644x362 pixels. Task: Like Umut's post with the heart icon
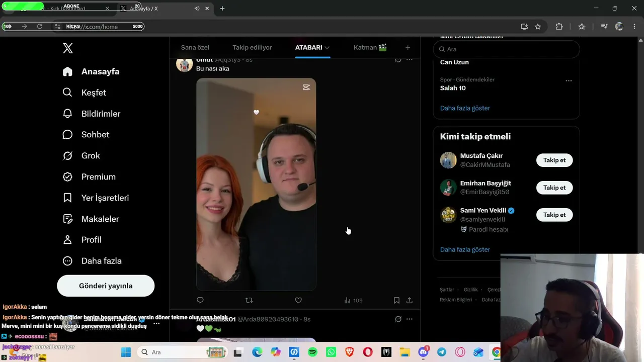[x=298, y=300]
